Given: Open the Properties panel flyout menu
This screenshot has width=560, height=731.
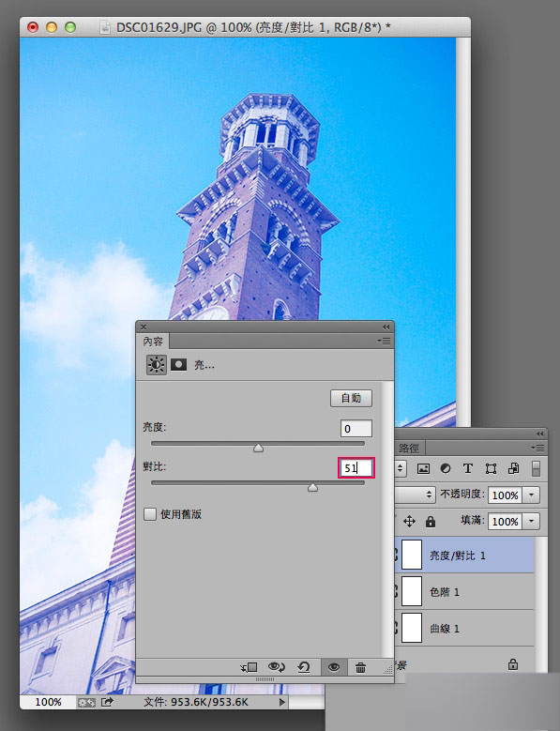Looking at the screenshot, I should coord(385,342).
